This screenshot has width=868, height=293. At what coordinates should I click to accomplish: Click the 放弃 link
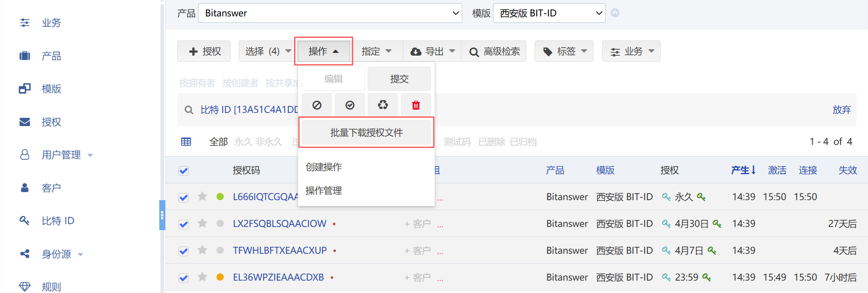[842, 110]
